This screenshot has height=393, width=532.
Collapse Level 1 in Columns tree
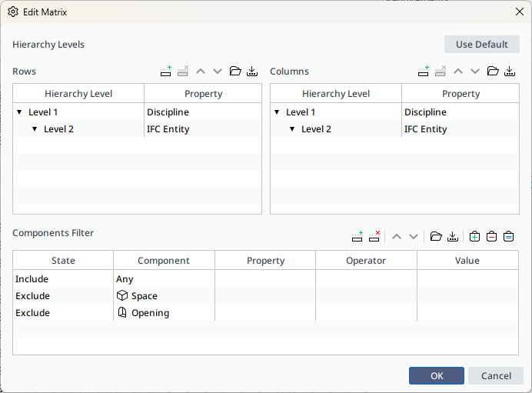(x=277, y=112)
